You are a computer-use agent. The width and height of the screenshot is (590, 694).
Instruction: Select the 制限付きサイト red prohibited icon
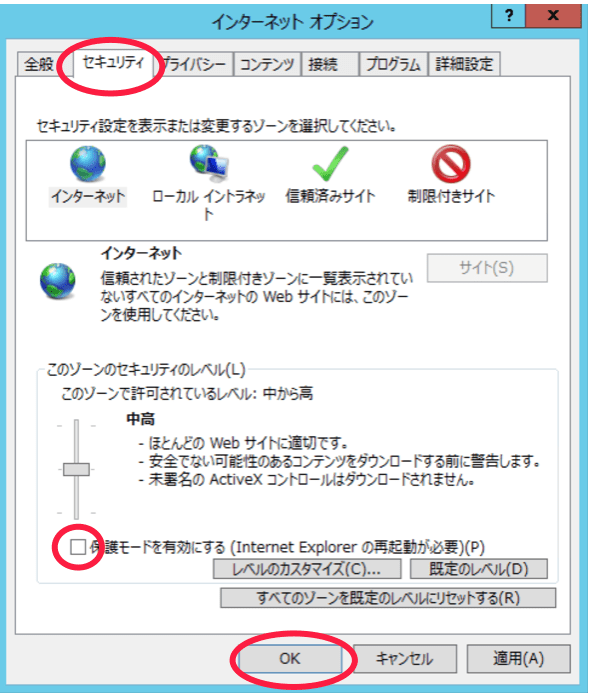point(451,163)
